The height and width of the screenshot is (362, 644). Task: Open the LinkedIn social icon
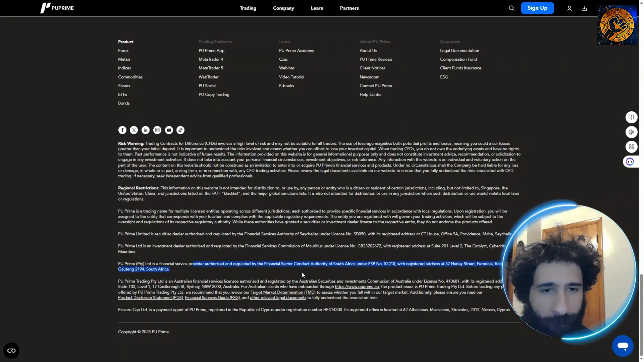(x=146, y=130)
